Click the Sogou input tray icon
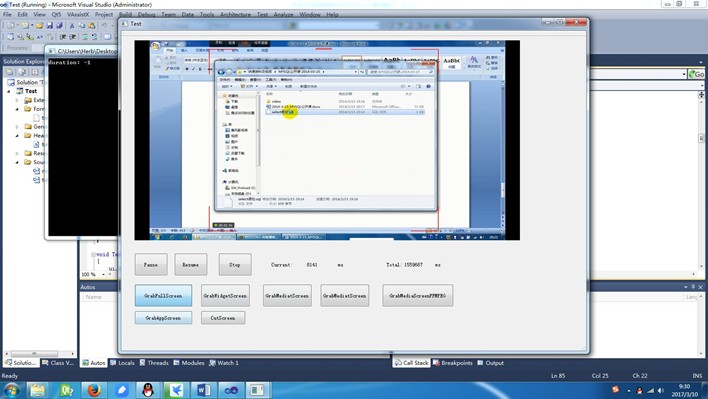The image size is (708, 399). point(615,390)
